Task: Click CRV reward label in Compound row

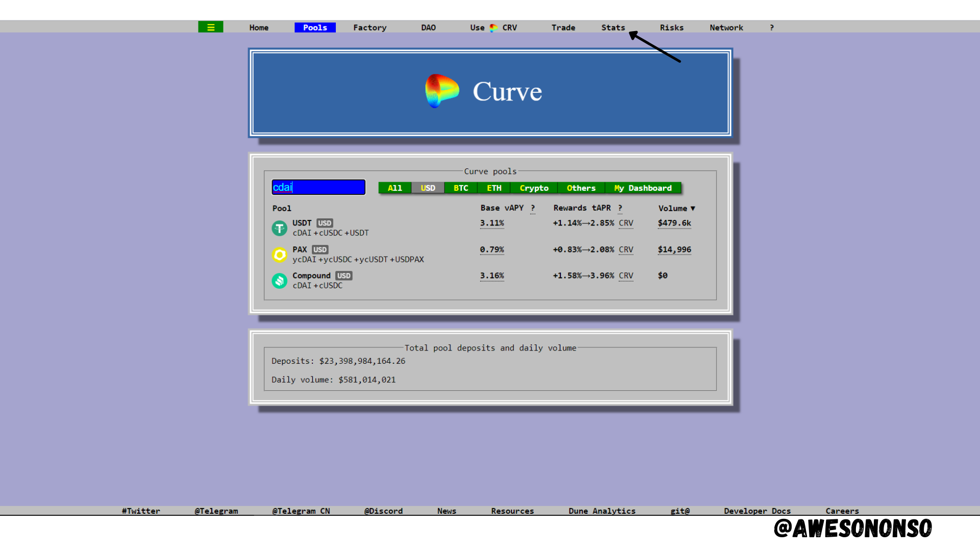Action: pyautogui.click(x=626, y=275)
